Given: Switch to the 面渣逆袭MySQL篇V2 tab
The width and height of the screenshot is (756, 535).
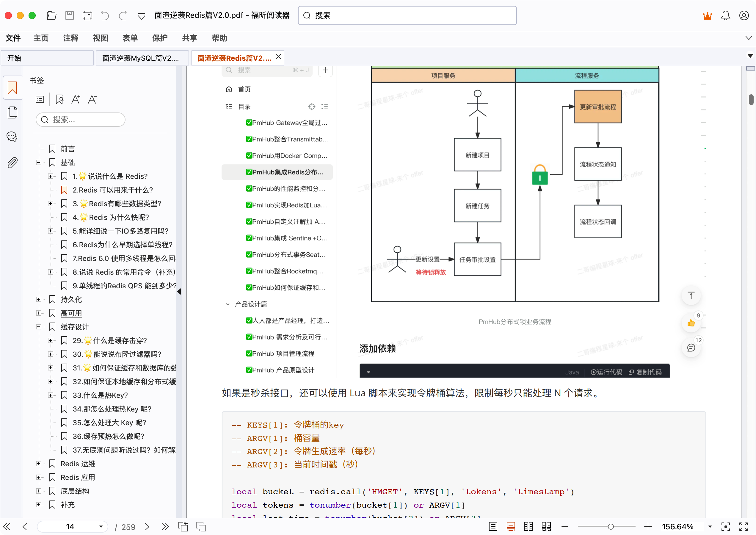Looking at the screenshot, I should [x=142, y=58].
